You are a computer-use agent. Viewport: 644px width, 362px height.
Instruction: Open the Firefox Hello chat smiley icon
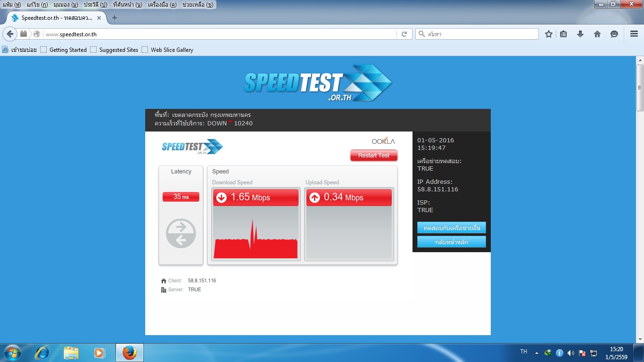point(614,34)
